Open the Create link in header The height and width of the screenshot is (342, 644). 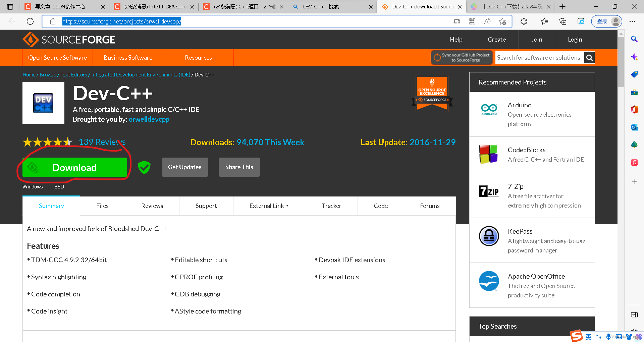(x=497, y=40)
